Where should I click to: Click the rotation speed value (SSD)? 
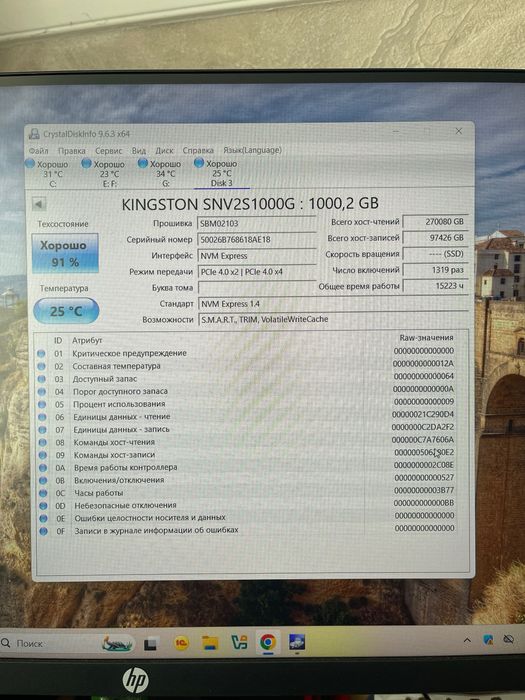(435, 254)
